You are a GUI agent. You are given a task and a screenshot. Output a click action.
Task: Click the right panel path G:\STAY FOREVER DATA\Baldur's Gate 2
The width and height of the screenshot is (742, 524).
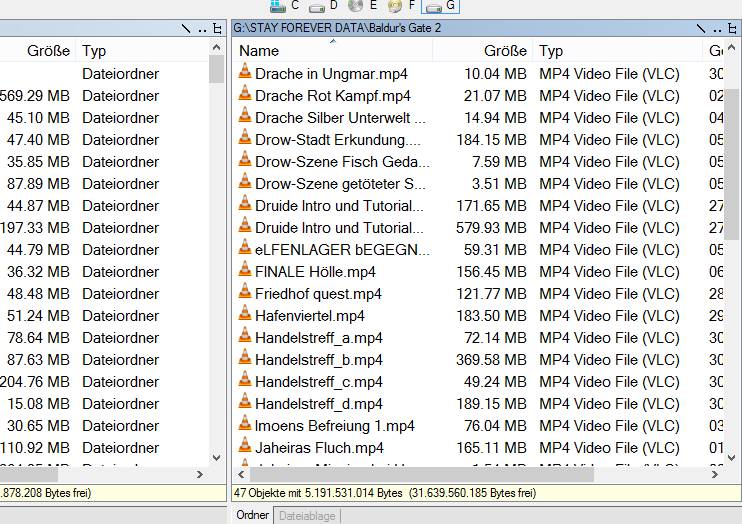pyautogui.click(x=337, y=28)
